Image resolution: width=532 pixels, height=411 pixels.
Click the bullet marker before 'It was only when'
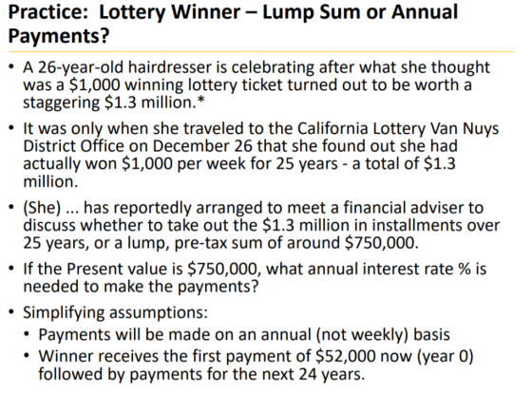point(11,128)
